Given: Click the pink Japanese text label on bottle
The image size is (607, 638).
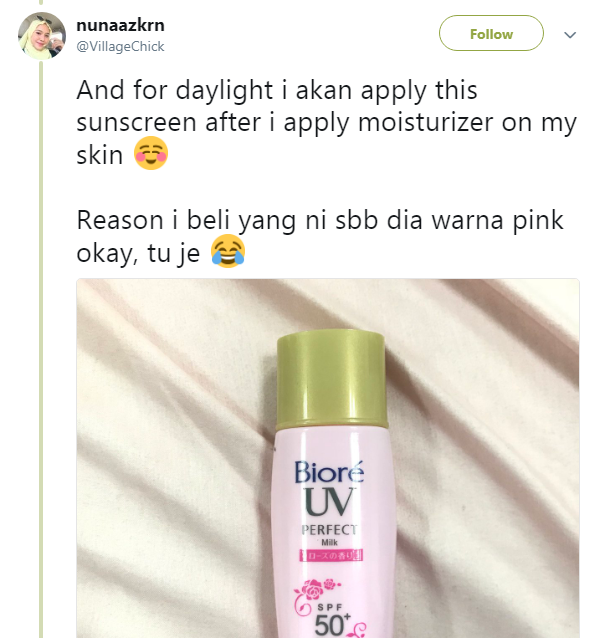Looking at the screenshot, I should coord(331,555).
